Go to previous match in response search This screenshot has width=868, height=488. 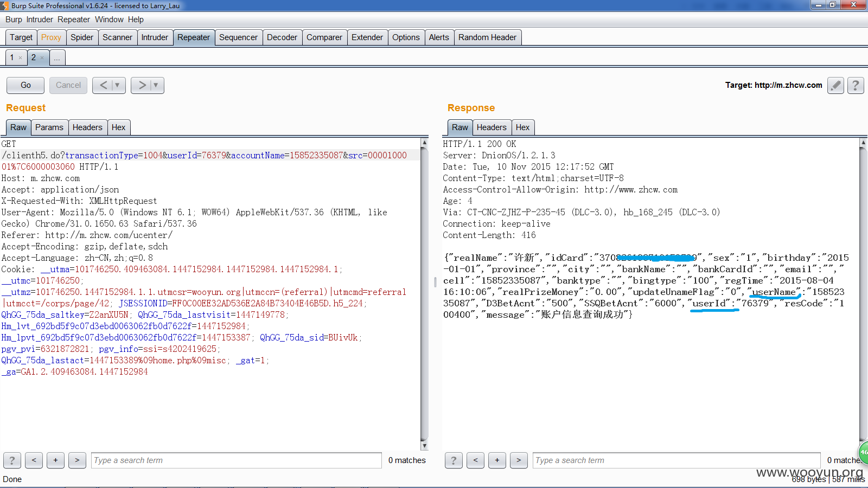pos(475,460)
